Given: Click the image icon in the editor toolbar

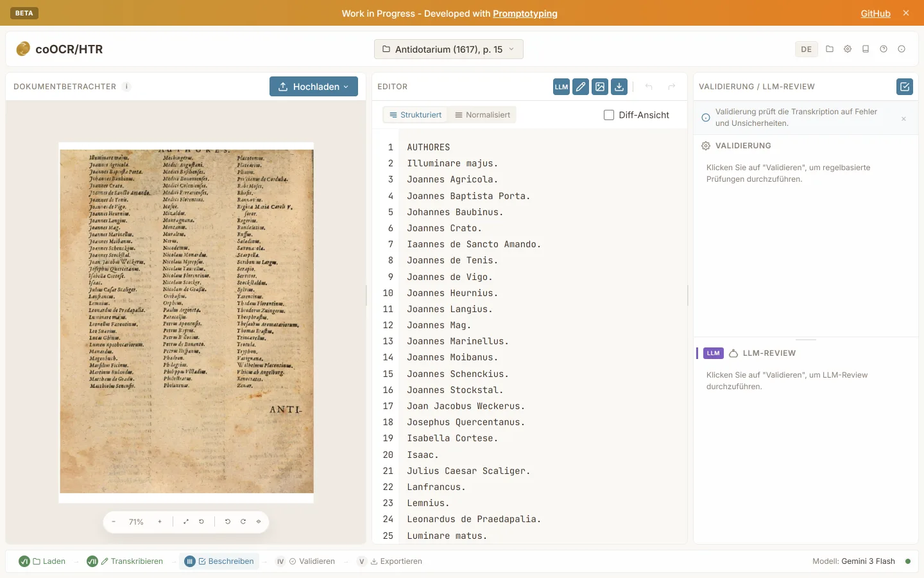Looking at the screenshot, I should [x=600, y=87].
